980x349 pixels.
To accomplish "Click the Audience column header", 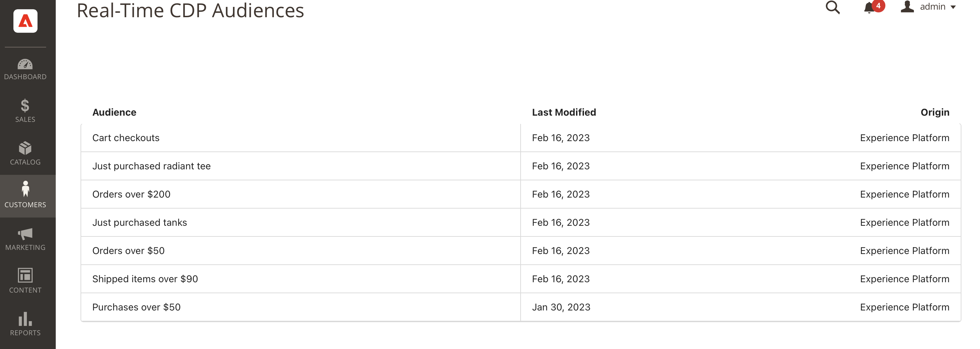I will [x=114, y=112].
